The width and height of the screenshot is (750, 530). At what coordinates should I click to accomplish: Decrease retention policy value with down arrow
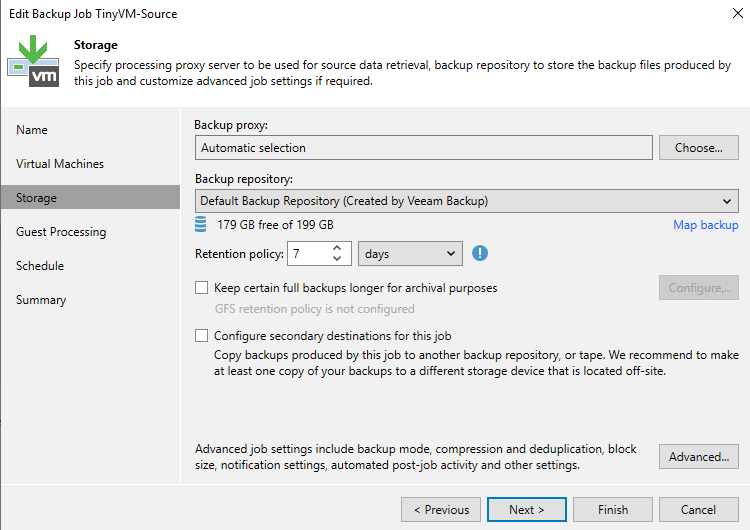tap(337, 260)
